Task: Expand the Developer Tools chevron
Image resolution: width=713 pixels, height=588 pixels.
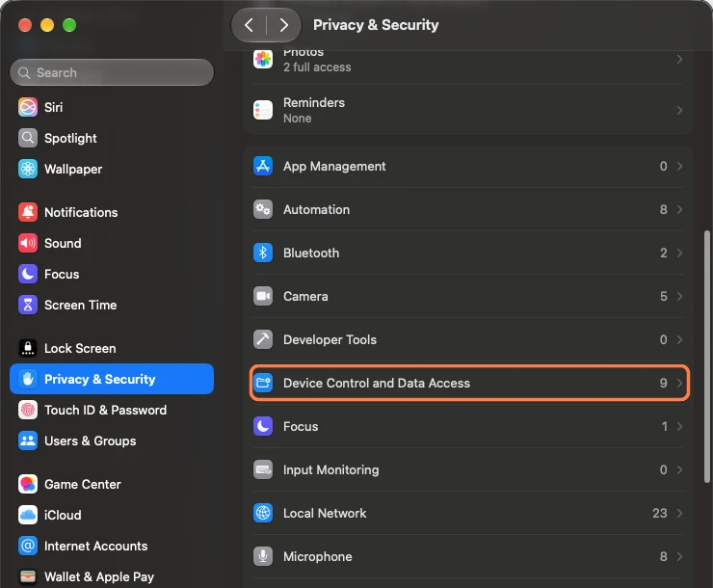Action: [679, 339]
